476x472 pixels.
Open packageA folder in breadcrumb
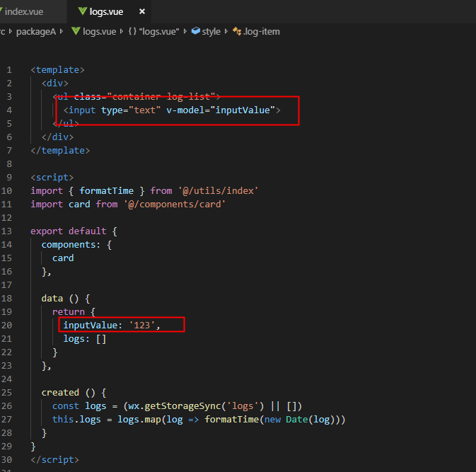coord(36,32)
